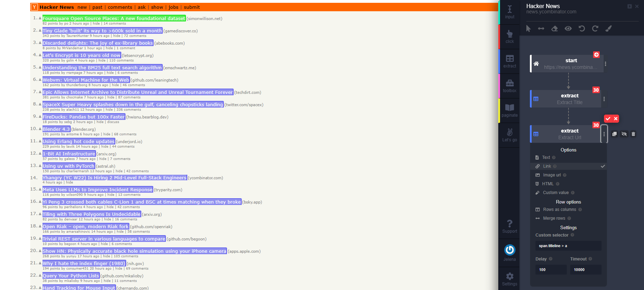
Task: Select the Extract Title node
Action: (566, 99)
